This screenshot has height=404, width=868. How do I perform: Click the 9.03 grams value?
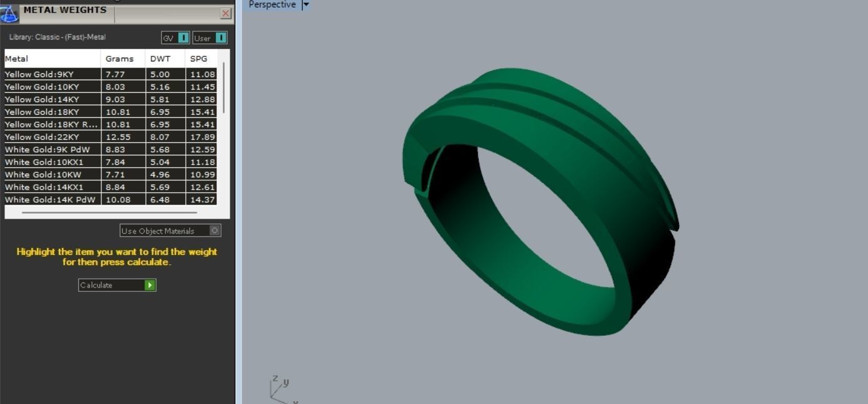(115, 99)
